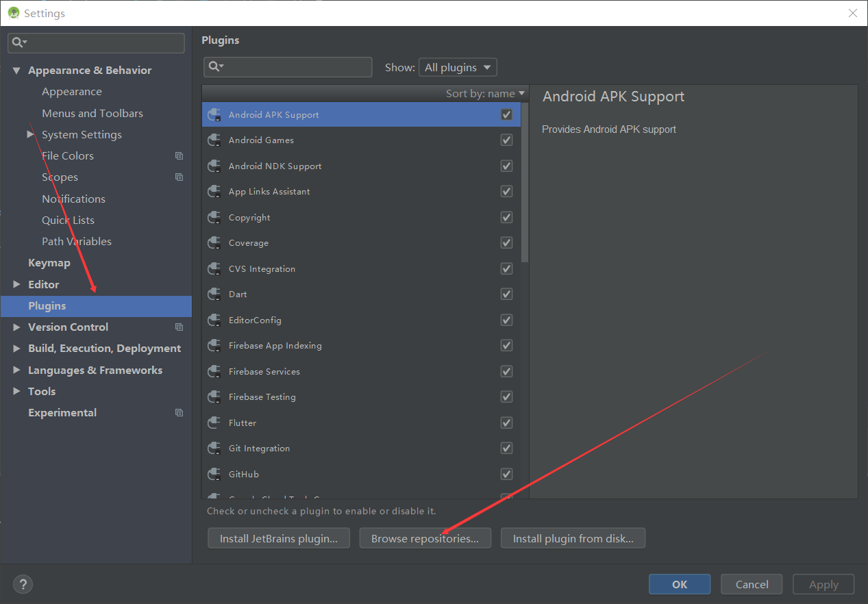
Task: Click the Firebase Testing plugin icon
Action: (x=214, y=397)
